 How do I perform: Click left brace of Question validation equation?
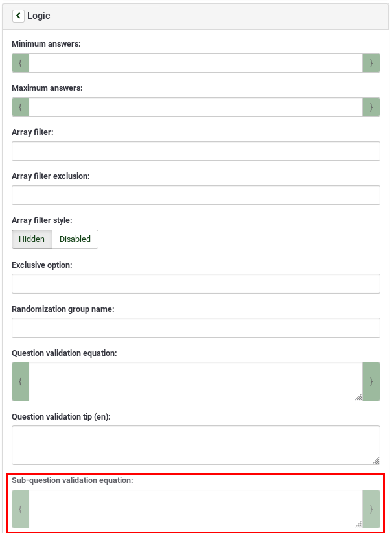pos(20,381)
